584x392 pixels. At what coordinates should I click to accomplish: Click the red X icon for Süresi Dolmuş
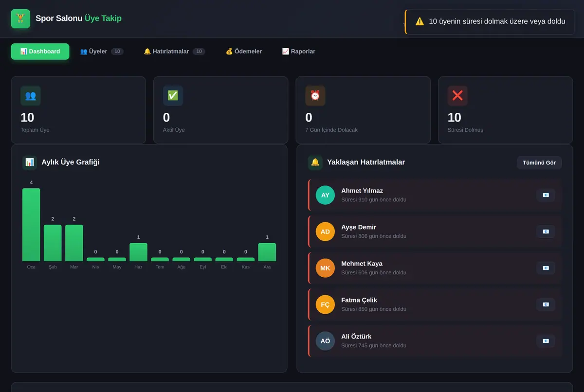point(457,96)
